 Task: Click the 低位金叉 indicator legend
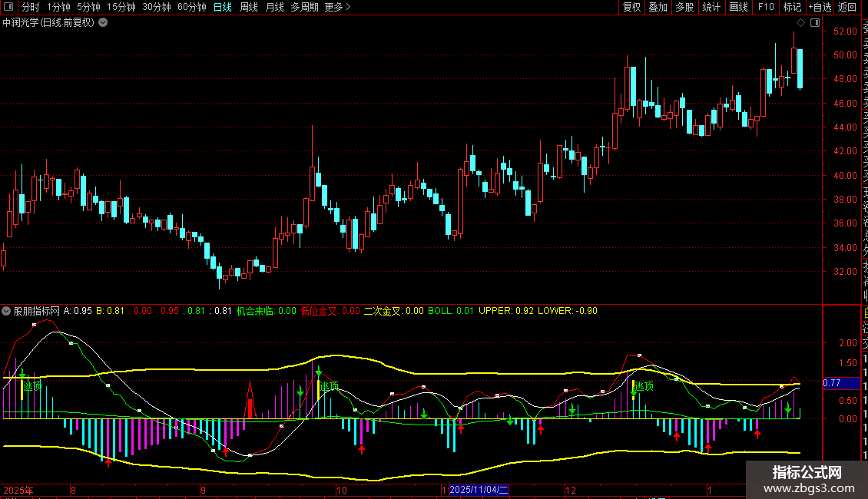(x=330, y=311)
